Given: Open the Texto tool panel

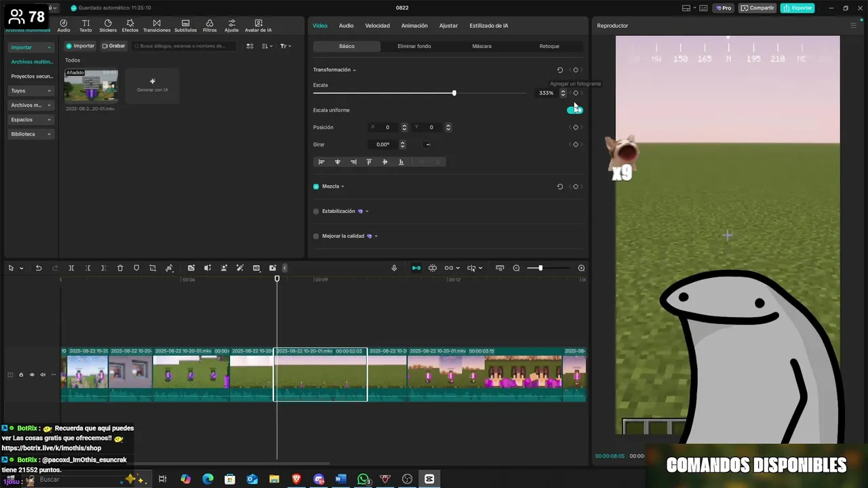Looking at the screenshot, I should [x=85, y=26].
